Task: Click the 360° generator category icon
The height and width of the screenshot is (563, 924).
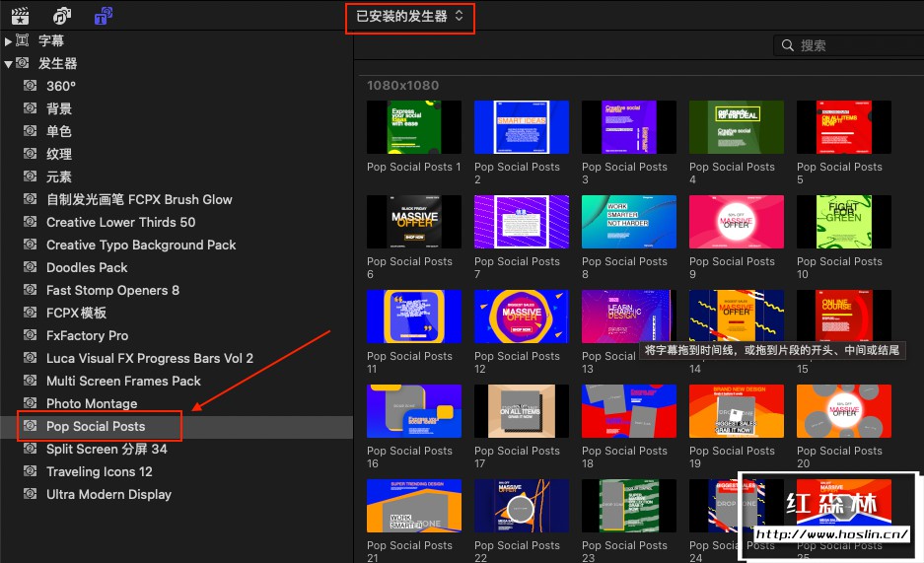Action: [30, 86]
